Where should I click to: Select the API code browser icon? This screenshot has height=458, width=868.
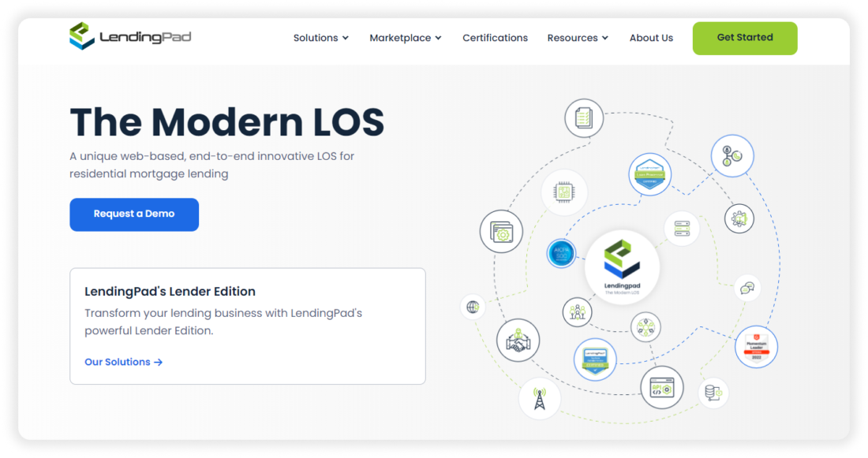(661, 388)
